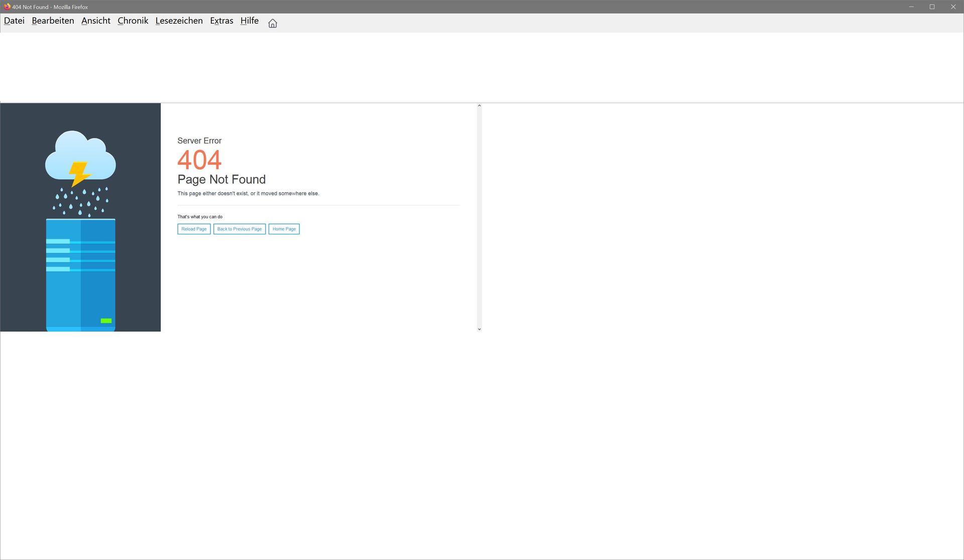The height and width of the screenshot is (560, 964).
Task: Close the 404 Not Found window
Action: tap(953, 7)
